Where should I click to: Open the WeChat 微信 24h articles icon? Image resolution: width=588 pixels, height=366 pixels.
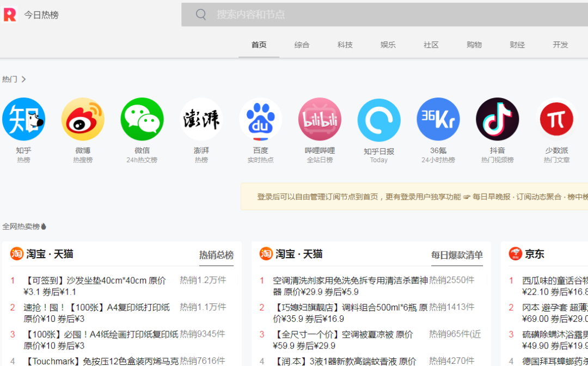click(142, 119)
